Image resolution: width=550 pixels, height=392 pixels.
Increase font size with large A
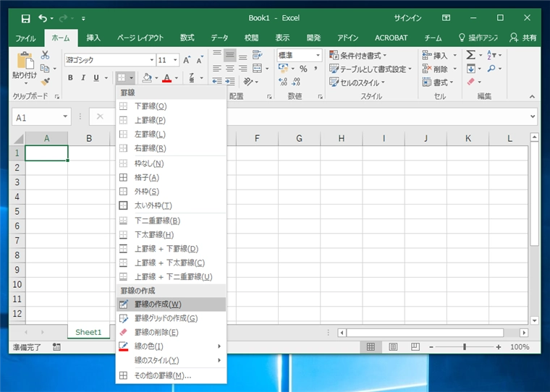(x=187, y=60)
